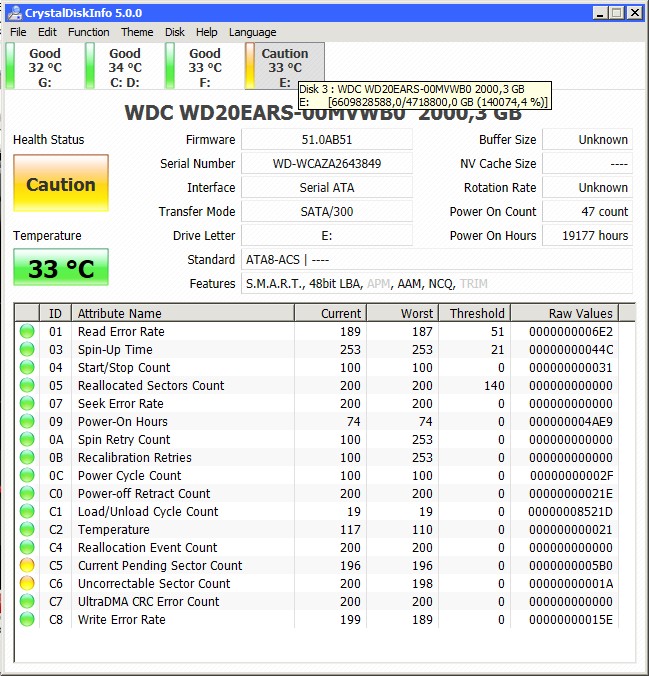This screenshot has height=676, width=649.
Task: Click yellow dot for Uncorrectable Sector Count
Action: click(27, 583)
